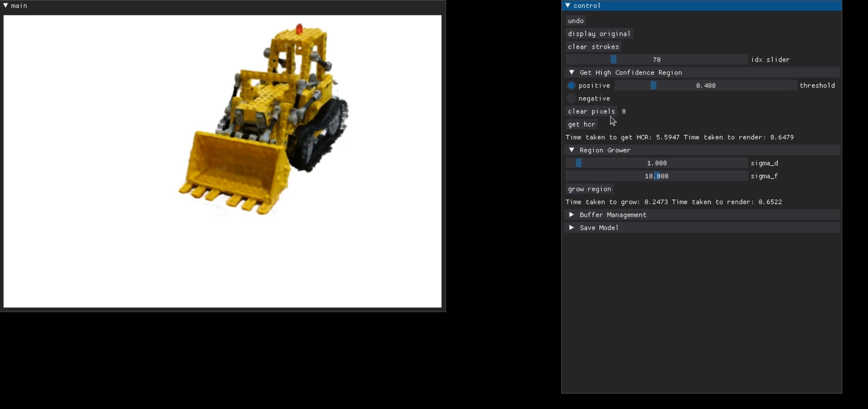Collapse the Region Grower section

point(572,150)
